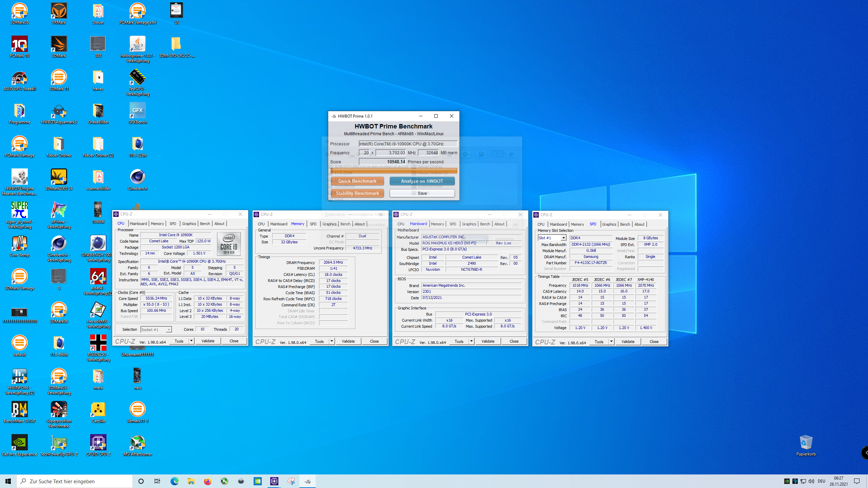868x488 pixels.
Task: Launch TechPowerUp GPU-Z icon
Action: 59,445
